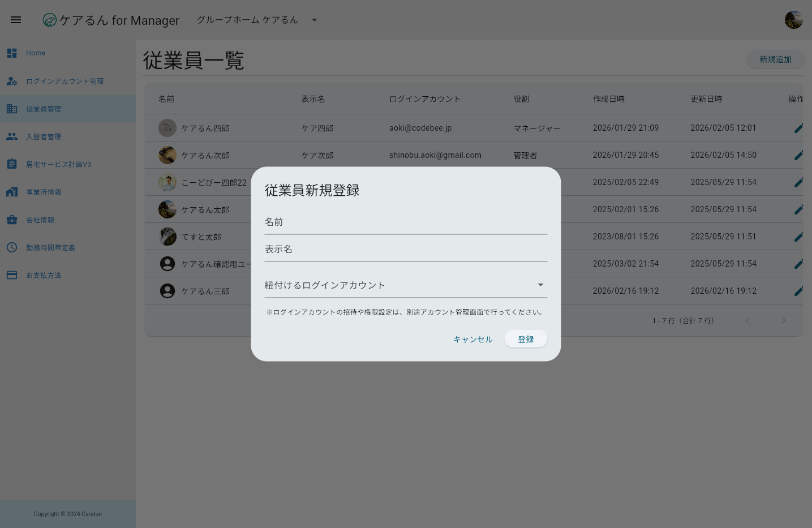The image size is (812, 528).
Task: Click the 事業所情報 sidebar icon
Action: pos(12,192)
